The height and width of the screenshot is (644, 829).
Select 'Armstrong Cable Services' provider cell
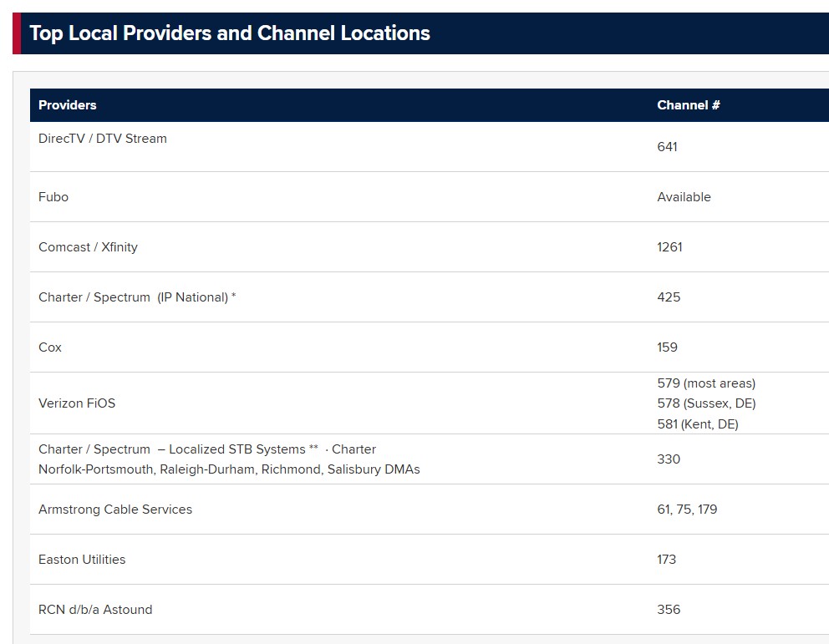(115, 510)
